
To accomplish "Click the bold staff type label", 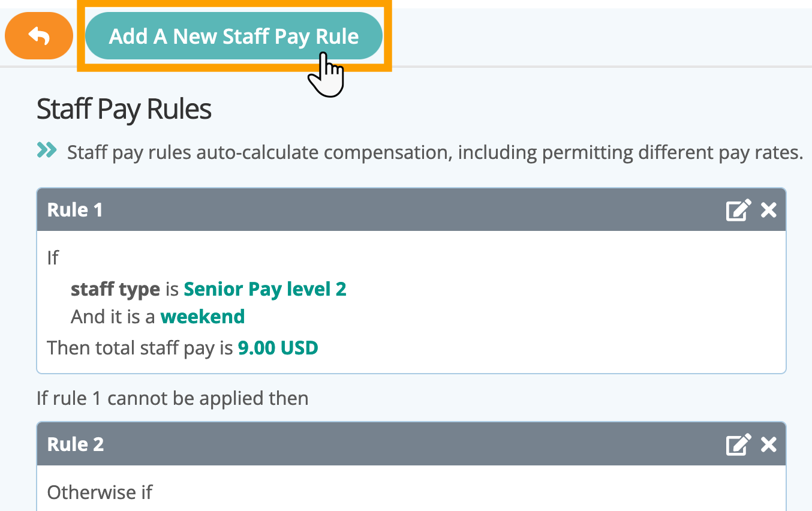I will 115,289.
